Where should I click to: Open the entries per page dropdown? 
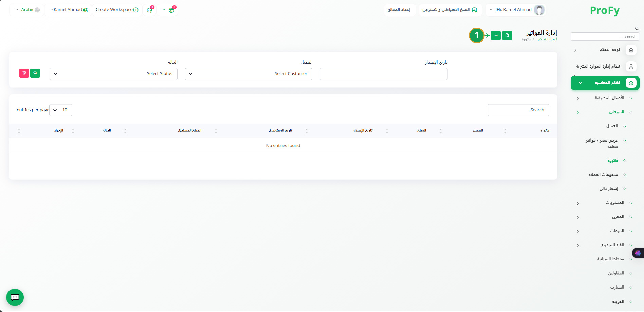click(x=61, y=110)
